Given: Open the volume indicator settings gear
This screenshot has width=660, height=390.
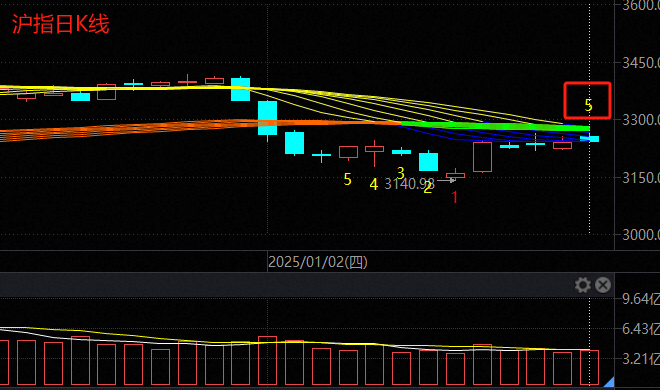Looking at the screenshot, I should [583, 285].
